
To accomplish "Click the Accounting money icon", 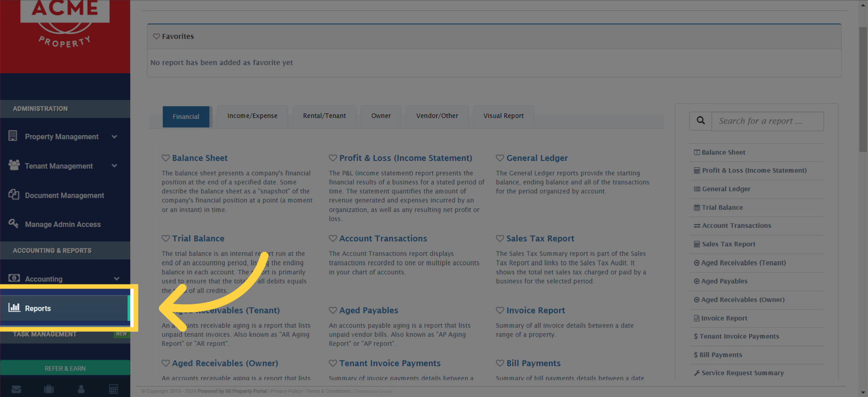I will [x=14, y=278].
